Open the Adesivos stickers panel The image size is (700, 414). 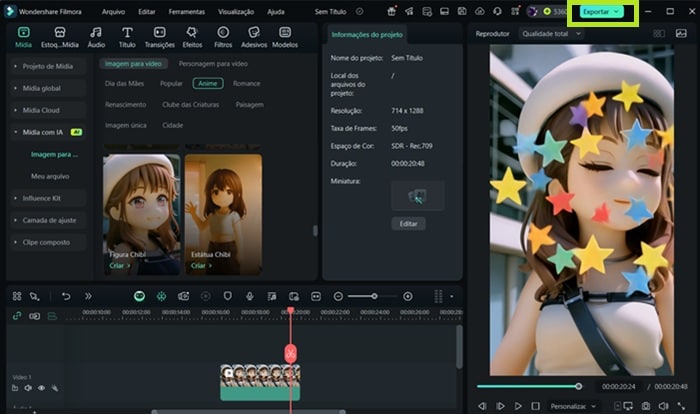[254, 37]
